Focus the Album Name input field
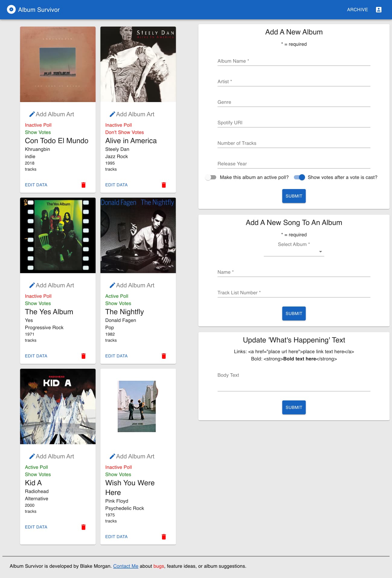 point(294,61)
